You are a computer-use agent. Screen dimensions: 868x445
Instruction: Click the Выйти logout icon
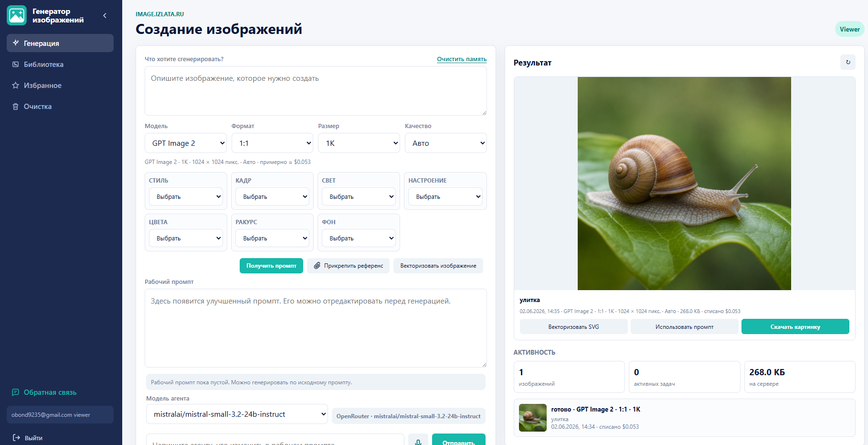coord(16,437)
